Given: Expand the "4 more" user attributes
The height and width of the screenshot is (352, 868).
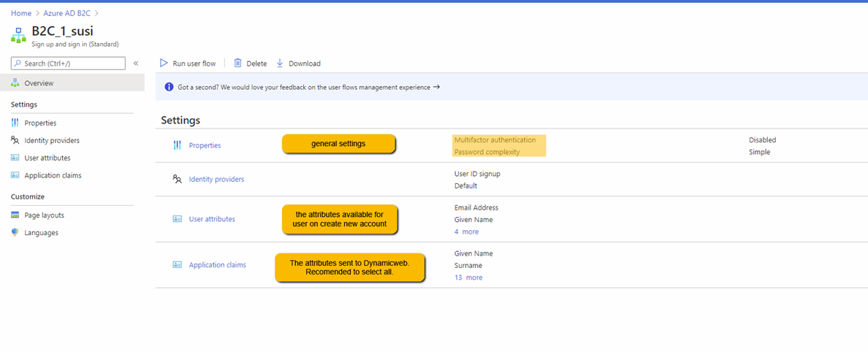Looking at the screenshot, I should click(x=466, y=232).
